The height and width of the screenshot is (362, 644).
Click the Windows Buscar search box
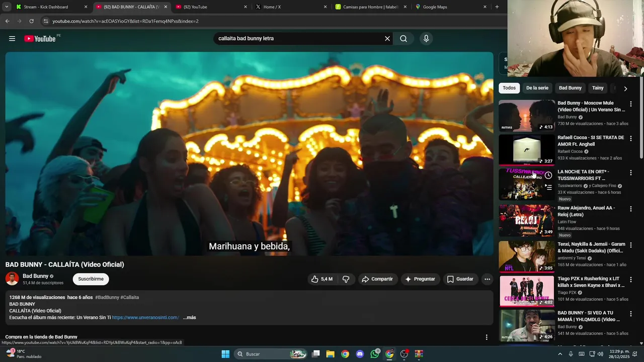(271, 354)
